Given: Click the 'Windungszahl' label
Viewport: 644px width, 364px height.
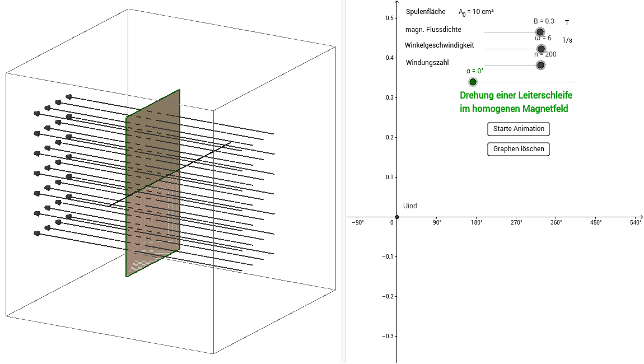Looking at the screenshot, I should click(x=427, y=63).
